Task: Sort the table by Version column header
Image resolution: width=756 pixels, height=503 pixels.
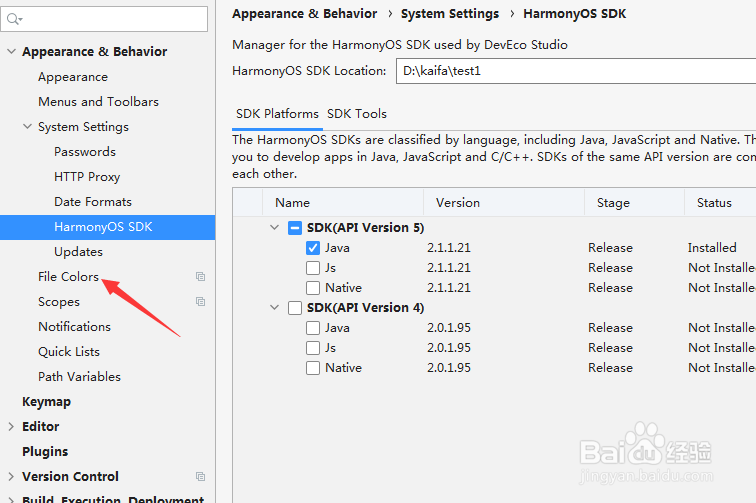Action: (458, 203)
